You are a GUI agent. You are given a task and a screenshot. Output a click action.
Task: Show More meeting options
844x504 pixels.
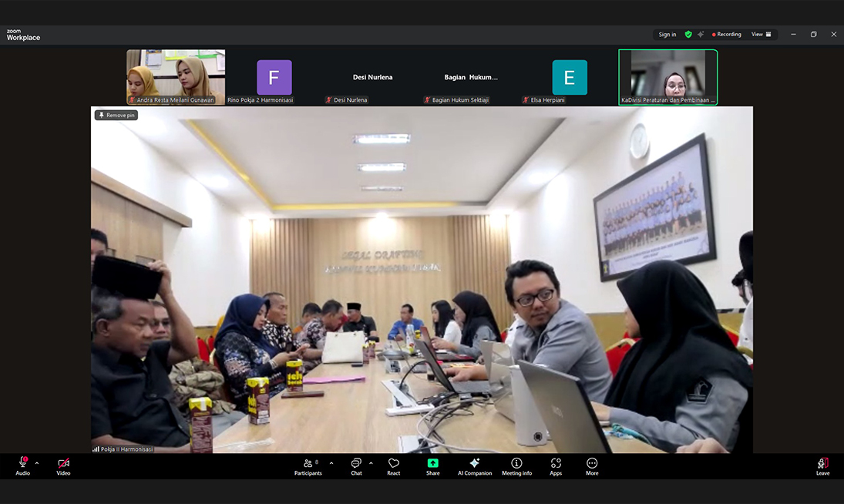pyautogui.click(x=592, y=466)
